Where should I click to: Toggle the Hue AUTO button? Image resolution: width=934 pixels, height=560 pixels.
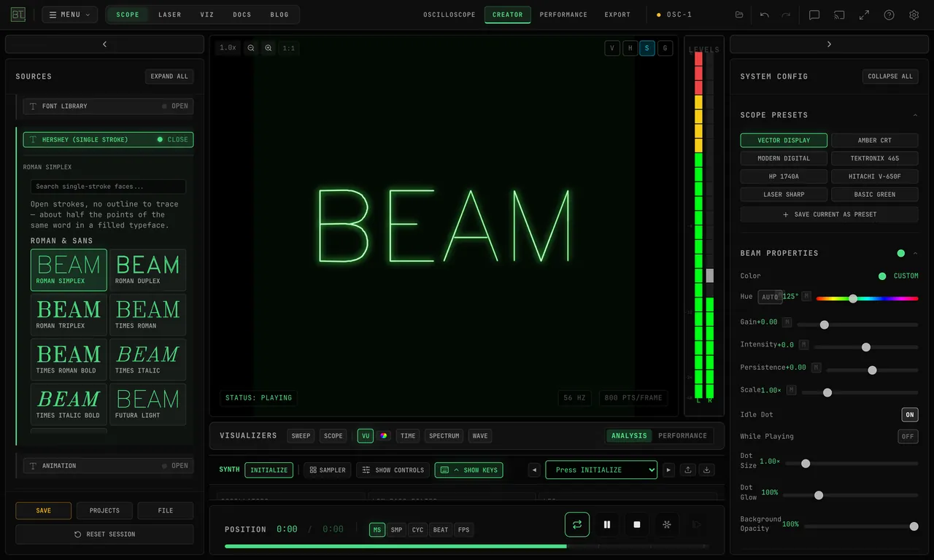coord(770,297)
